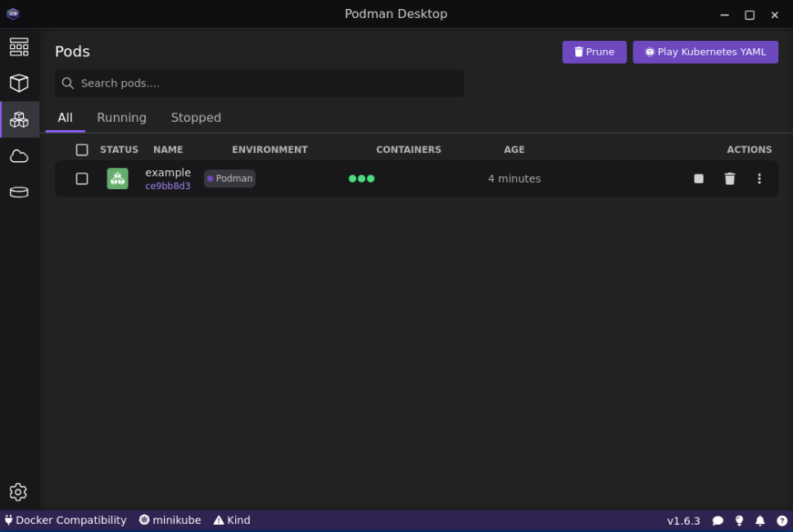Stop the example pod
Screen dimensions: 793x532
pos(699,178)
